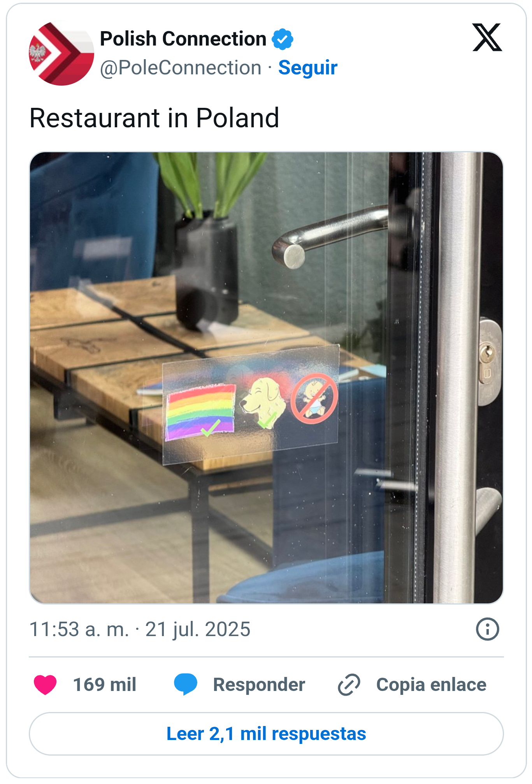Image resolution: width=532 pixels, height=784 pixels.
Task: Like the tweet with the heart icon
Action: coord(45,685)
